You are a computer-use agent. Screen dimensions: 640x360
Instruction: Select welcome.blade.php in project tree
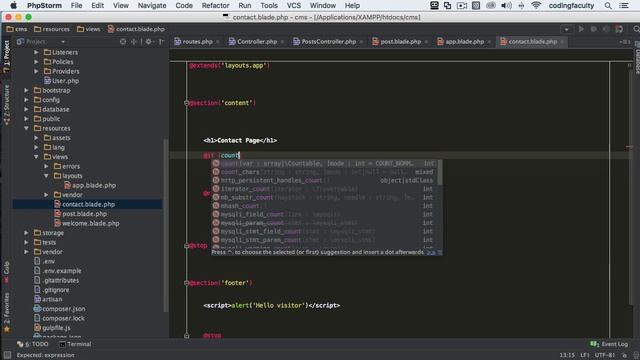pos(87,223)
